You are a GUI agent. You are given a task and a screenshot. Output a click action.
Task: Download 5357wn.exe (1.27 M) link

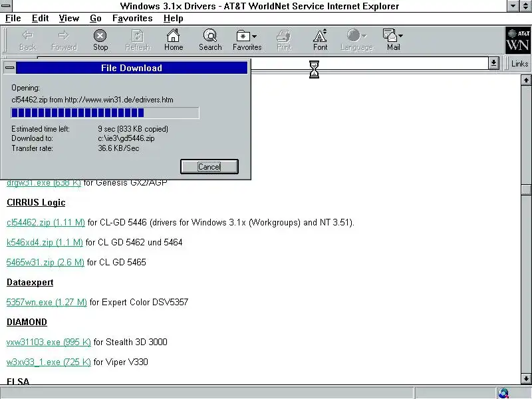47,303
